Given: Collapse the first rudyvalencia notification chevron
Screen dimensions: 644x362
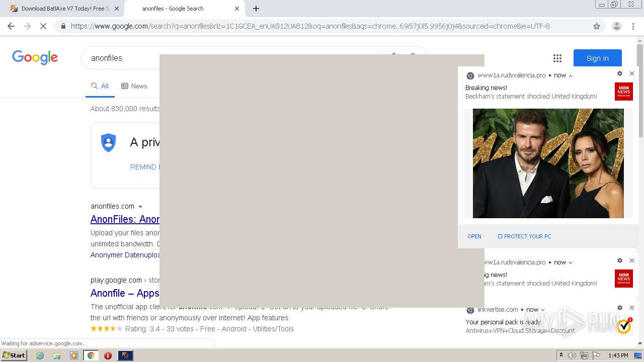Looking at the screenshot, I should [571, 75].
